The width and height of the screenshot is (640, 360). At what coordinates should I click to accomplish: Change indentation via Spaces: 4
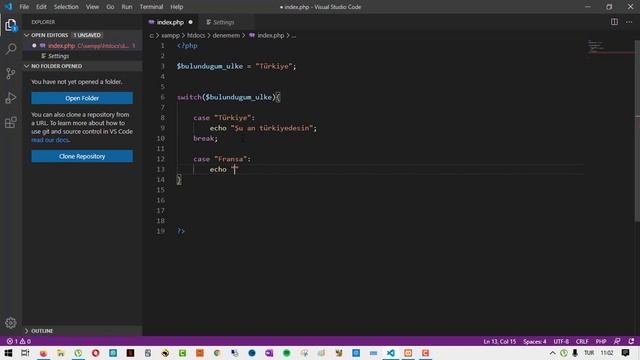(x=535, y=341)
